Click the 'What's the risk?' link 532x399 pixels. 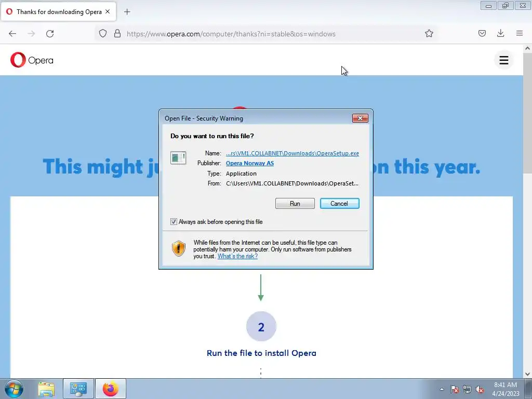237,256
